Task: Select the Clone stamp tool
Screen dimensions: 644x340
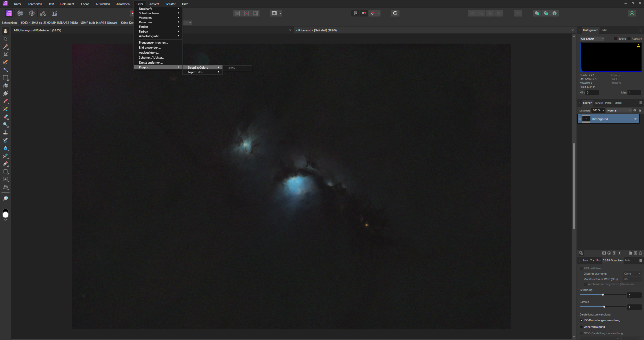Action: tap(5, 132)
